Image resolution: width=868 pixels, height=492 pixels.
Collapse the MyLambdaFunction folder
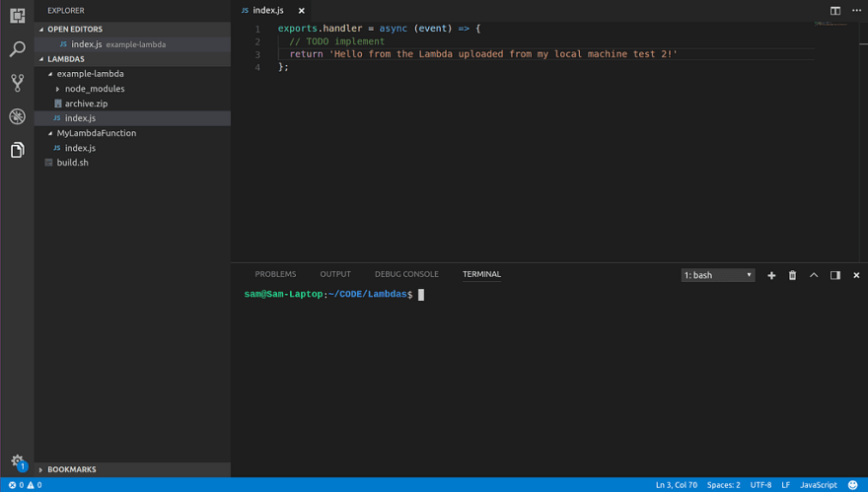50,133
